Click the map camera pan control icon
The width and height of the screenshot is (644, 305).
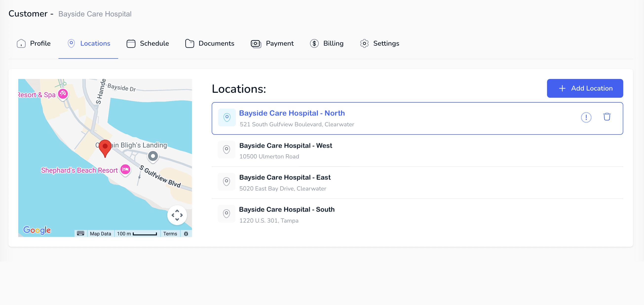pos(177,215)
